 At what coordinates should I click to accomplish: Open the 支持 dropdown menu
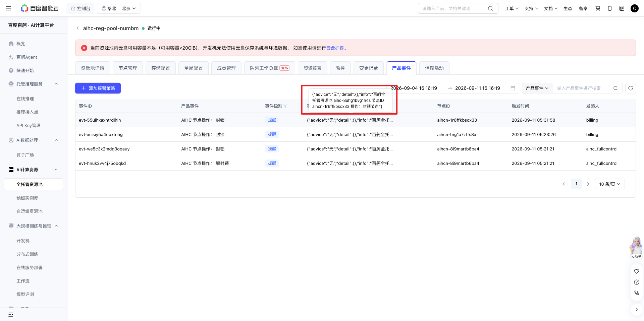click(531, 8)
